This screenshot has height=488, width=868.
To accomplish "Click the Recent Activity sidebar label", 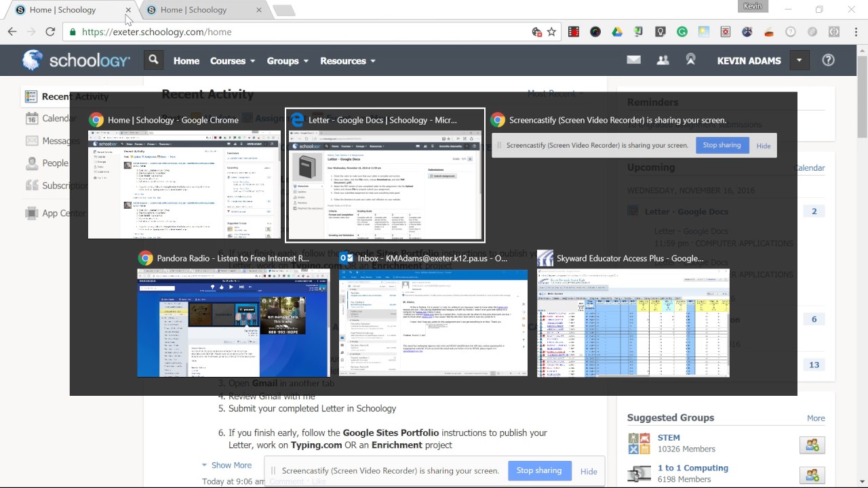I will (x=75, y=96).
